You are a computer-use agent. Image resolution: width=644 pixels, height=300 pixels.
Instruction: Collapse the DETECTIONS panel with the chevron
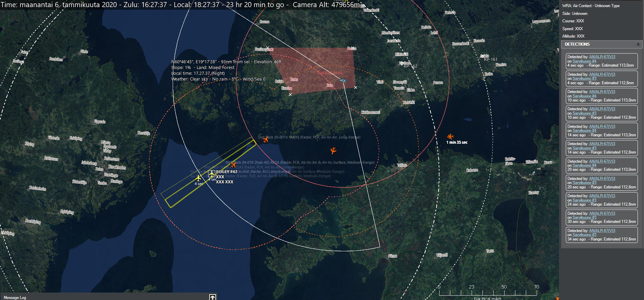pos(638,44)
